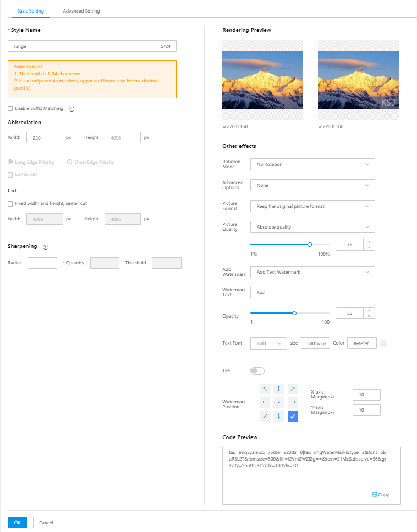Screen dimensions: 417x532
Task: Select top-center watermark position arrow
Action: [x=279, y=389]
